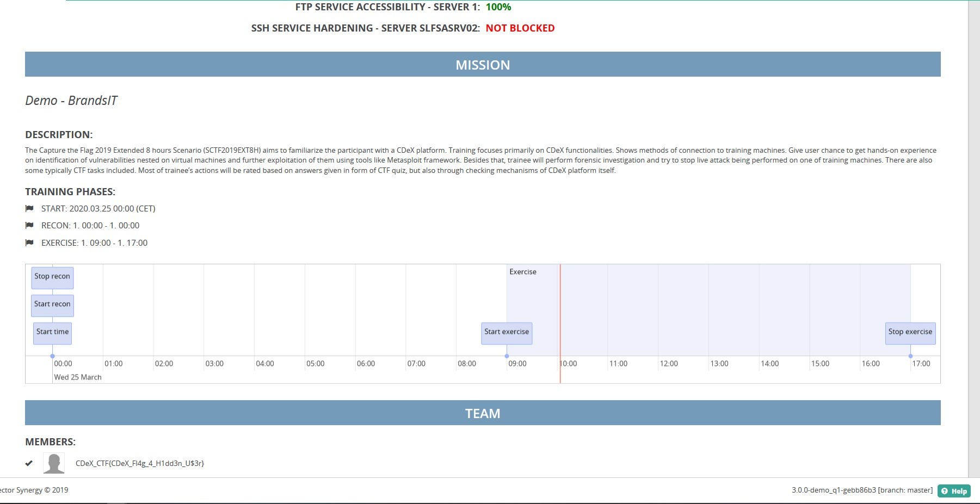The height and width of the screenshot is (504, 980).
Task: Click the TEAM section header
Action: [x=483, y=413]
